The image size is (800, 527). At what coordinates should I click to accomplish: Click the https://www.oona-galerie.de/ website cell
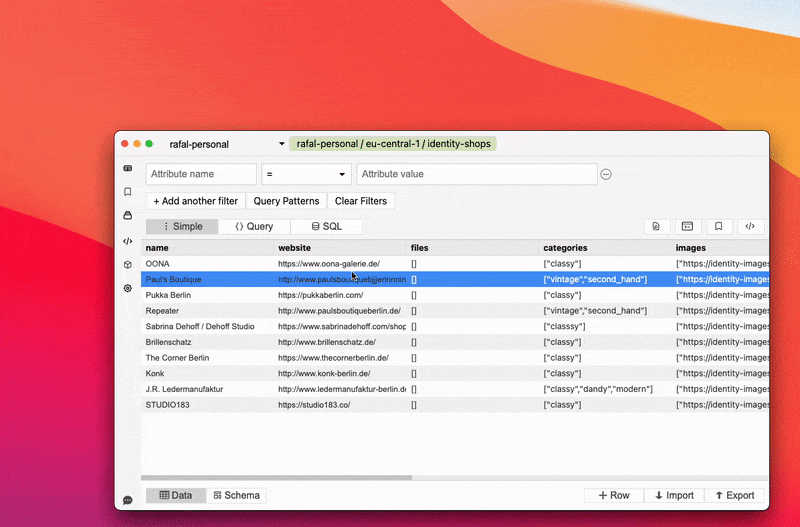pos(340,264)
